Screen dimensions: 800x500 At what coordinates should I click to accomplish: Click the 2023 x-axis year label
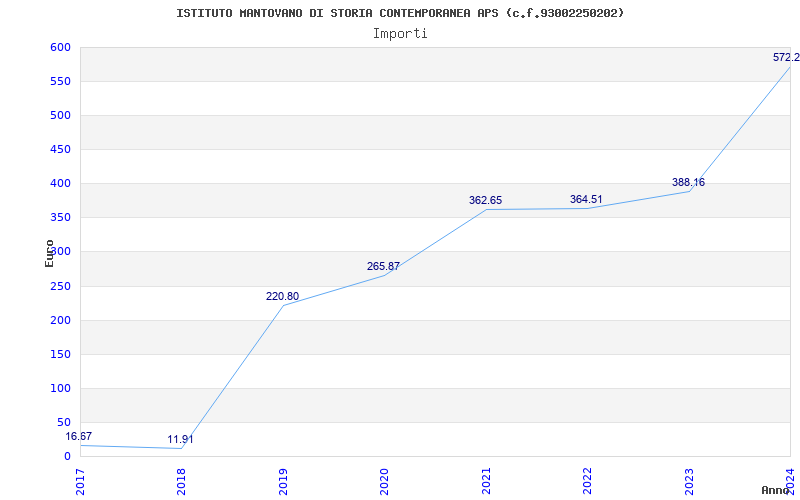[689, 481]
